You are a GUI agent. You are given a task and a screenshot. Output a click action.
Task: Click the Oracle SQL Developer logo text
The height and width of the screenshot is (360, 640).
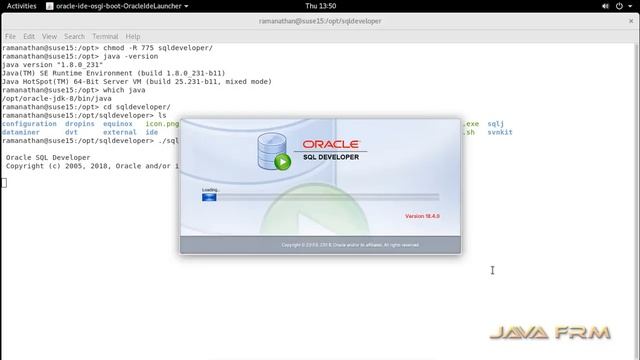click(331, 150)
